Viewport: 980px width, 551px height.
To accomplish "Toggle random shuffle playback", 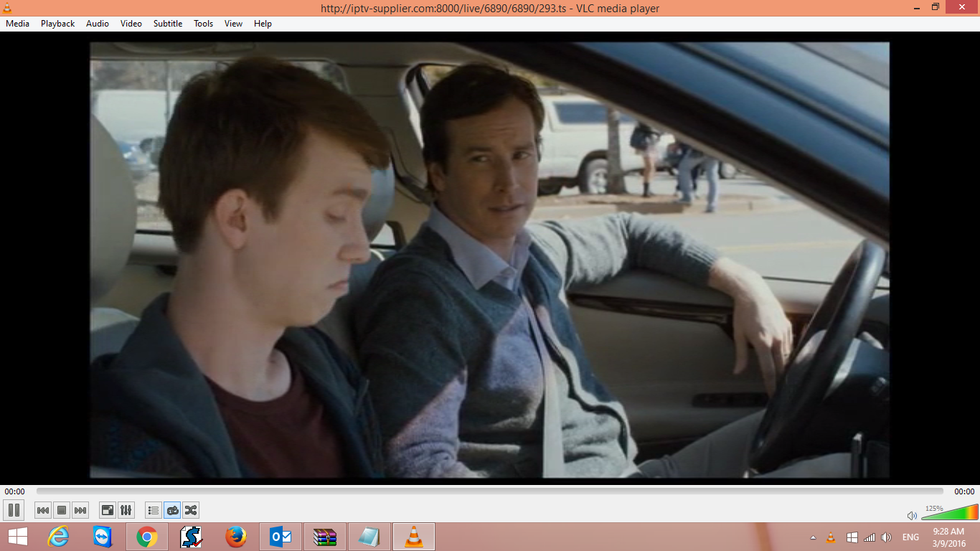I will click(191, 510).
